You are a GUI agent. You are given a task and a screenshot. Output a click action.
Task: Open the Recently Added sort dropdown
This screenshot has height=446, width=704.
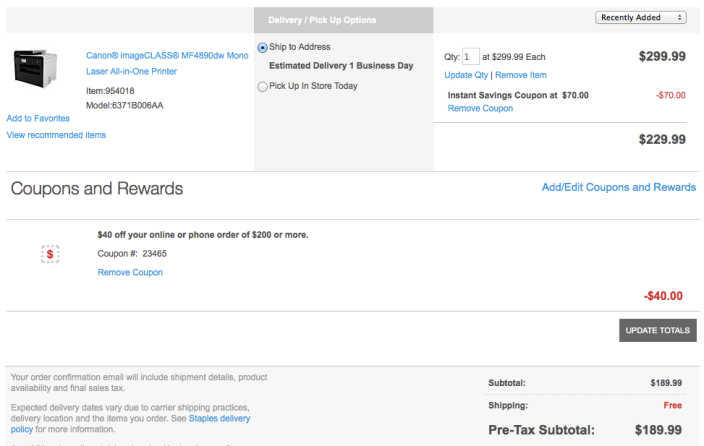coord(640,18)
